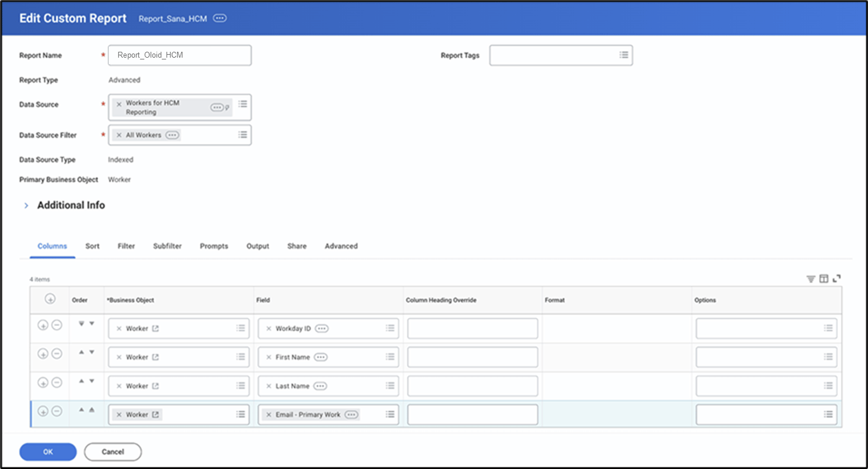Click the OK button
The height and width of the screenshot is (469, 868).
(x=48, y=452)
